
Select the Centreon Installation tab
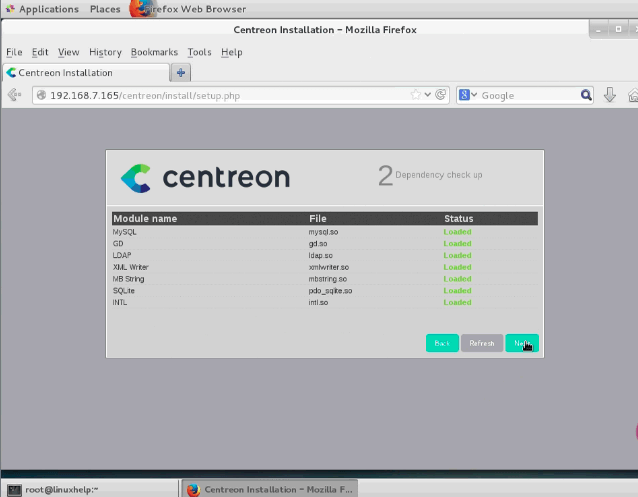coord(86,73)
